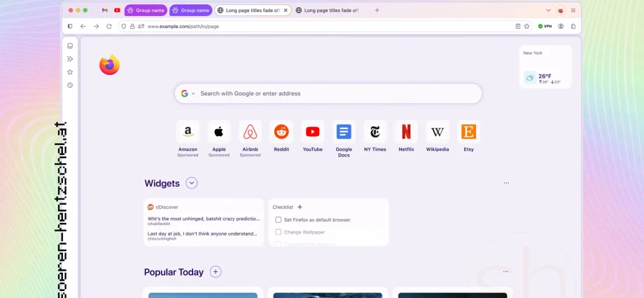Viewport: 644px width, 298px height.
Task: Toggle the sidebar button in toolbar
Action: [70, 27]
